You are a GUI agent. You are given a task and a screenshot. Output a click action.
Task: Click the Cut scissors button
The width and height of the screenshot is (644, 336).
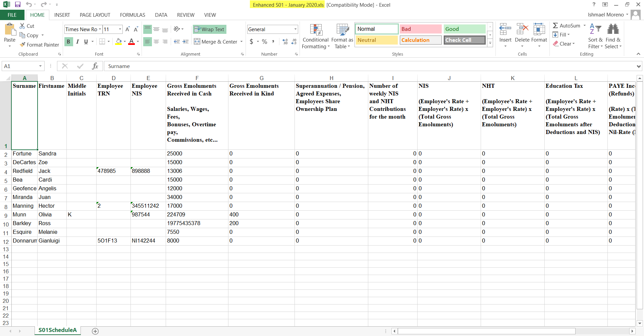[27, 26]
